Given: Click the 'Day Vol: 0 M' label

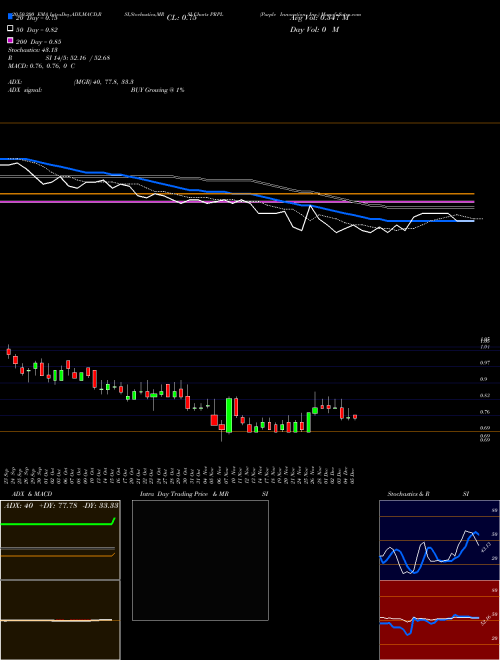Looking at the screenshot, I should [314, 30].
